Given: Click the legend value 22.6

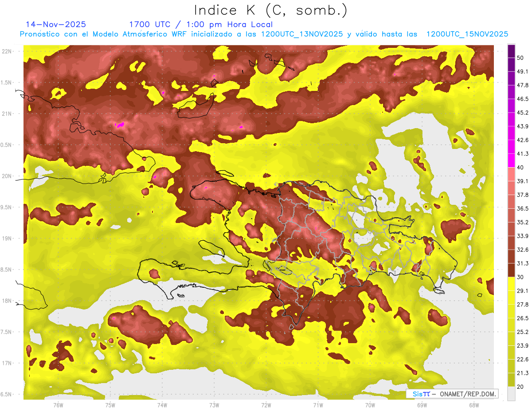Looking at the screenshot, I should tap(523, 360).
